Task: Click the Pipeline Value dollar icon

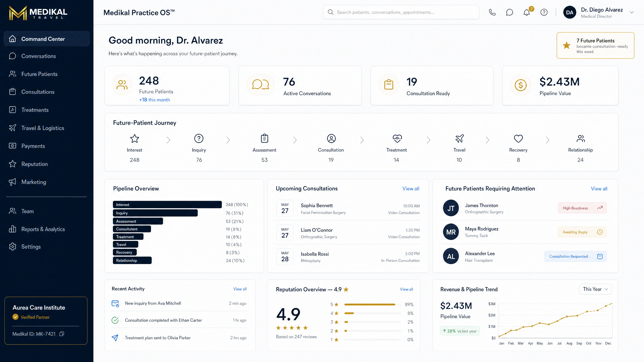Action: pyautogui.click(x=521, y=85)
